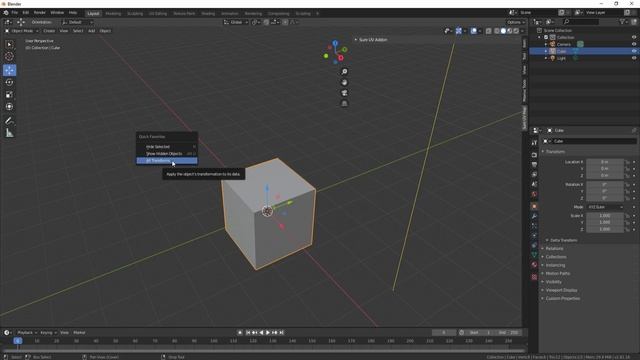Image resolution: width=640 pixels, height=360 pixels.
Task: Open the timeline Playback menu
Action: pos(27,333)
